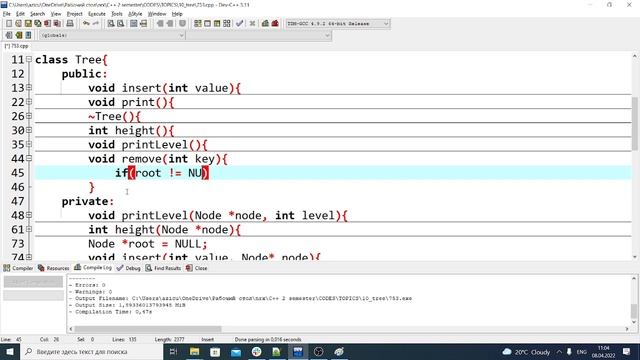This screenshot has height=360, width=640.
Task: Show hidden system tray icons chevron
Action: (x=559, y=351)
